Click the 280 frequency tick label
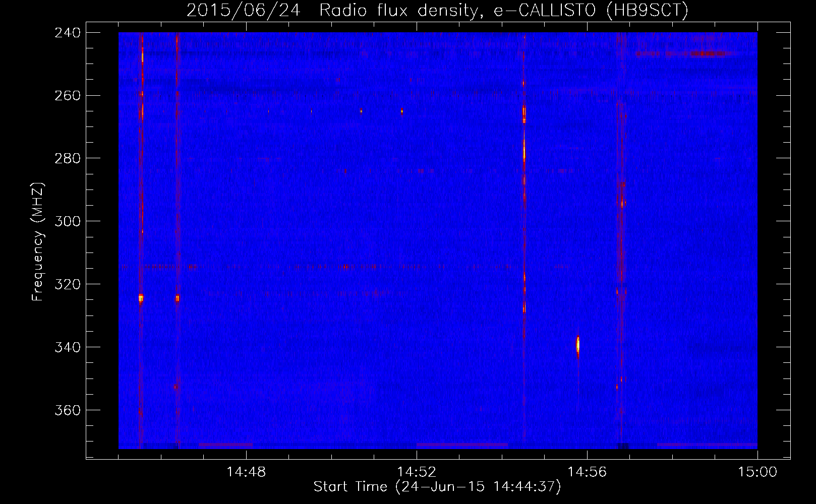This screenshot has width=816, height=504. point(68,159)
